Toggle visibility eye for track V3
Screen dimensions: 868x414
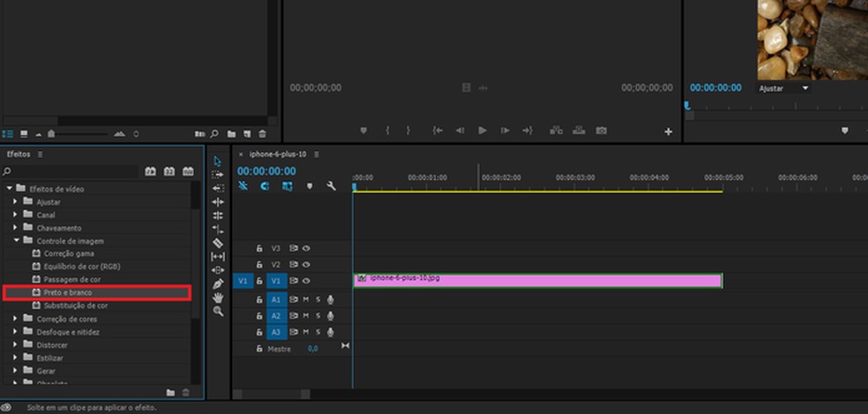pos(306,249)
